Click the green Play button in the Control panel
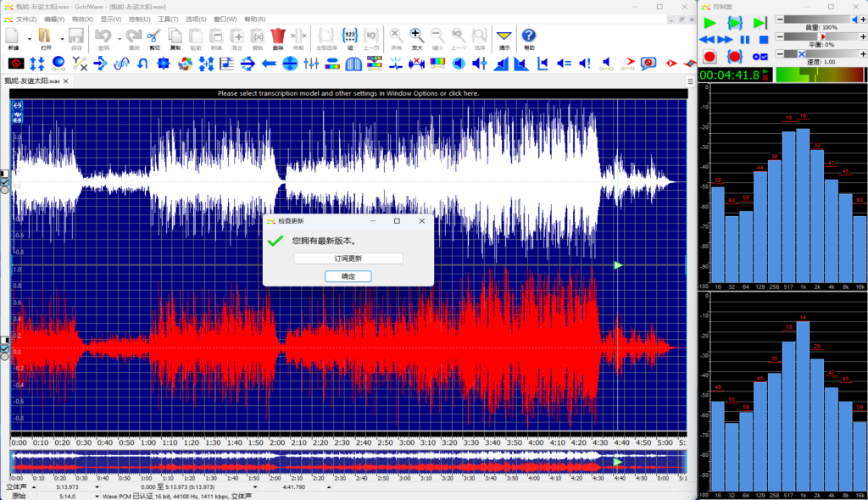The image size is (868, 500). coord(709,22)
